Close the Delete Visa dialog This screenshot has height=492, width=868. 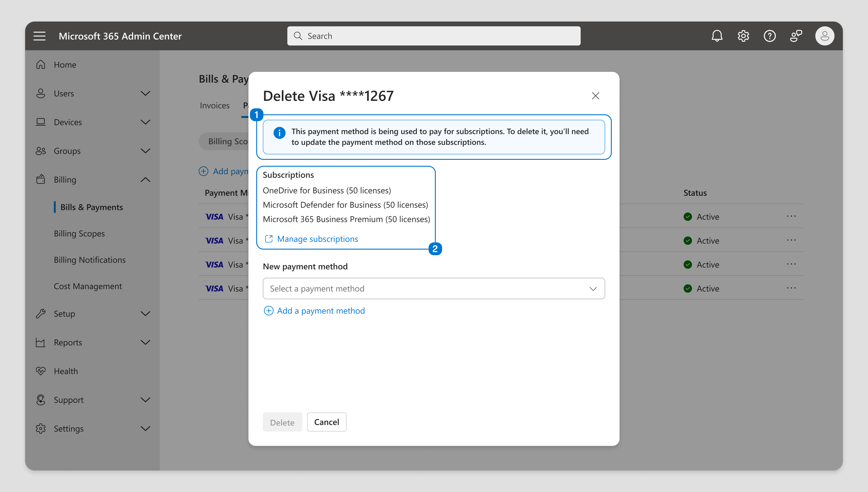click(x=595, y=96)
